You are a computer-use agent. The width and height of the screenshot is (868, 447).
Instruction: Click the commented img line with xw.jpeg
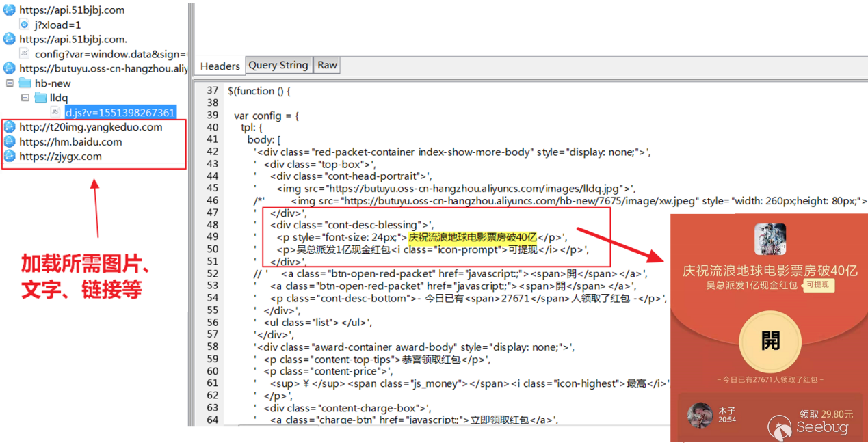click(x=560, y=201)
